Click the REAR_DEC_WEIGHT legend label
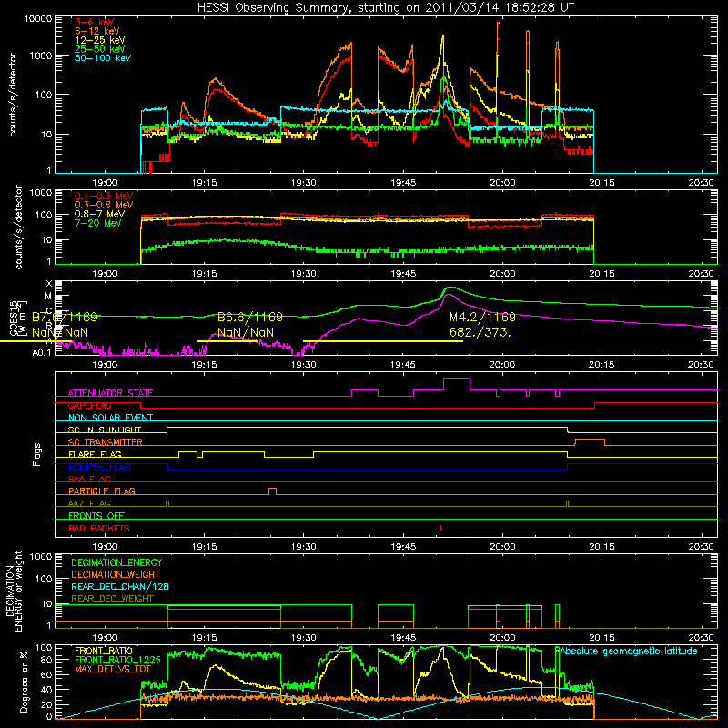Screen dimensions: 728x728 tap(112, 599)
